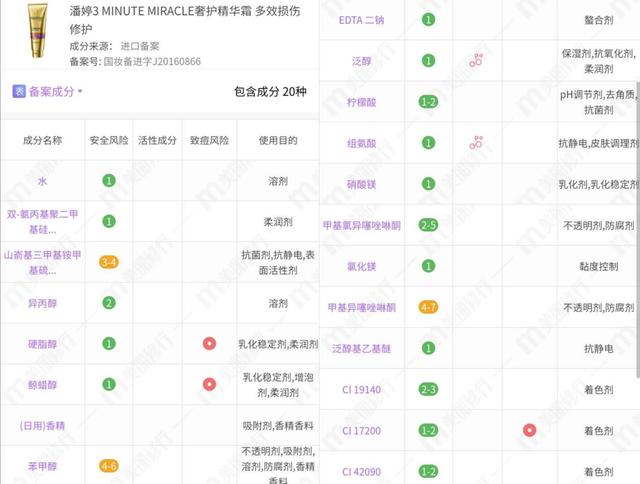Click the 黏度控制 purpose cell

point(599,266)
